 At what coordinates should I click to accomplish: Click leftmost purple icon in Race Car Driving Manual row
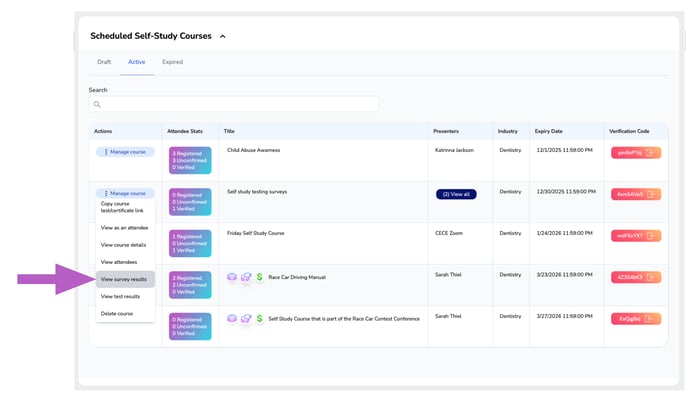232,277
